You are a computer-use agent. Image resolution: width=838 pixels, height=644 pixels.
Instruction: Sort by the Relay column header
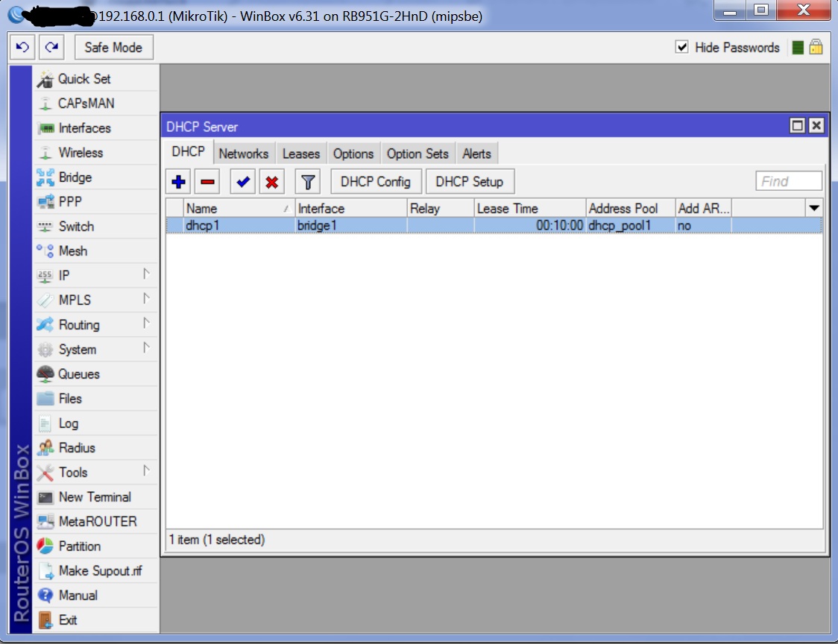tap(441, 209)
